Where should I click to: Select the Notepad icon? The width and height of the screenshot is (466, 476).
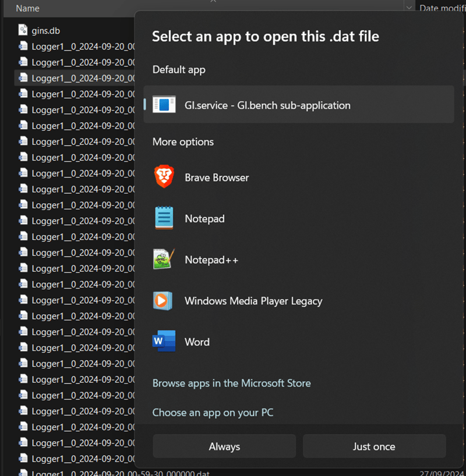[164, 218]
